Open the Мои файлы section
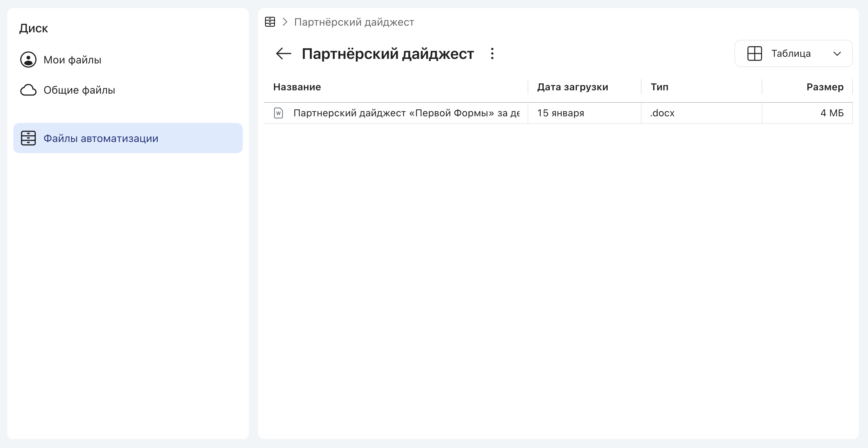868x448 pixels. 128,60
